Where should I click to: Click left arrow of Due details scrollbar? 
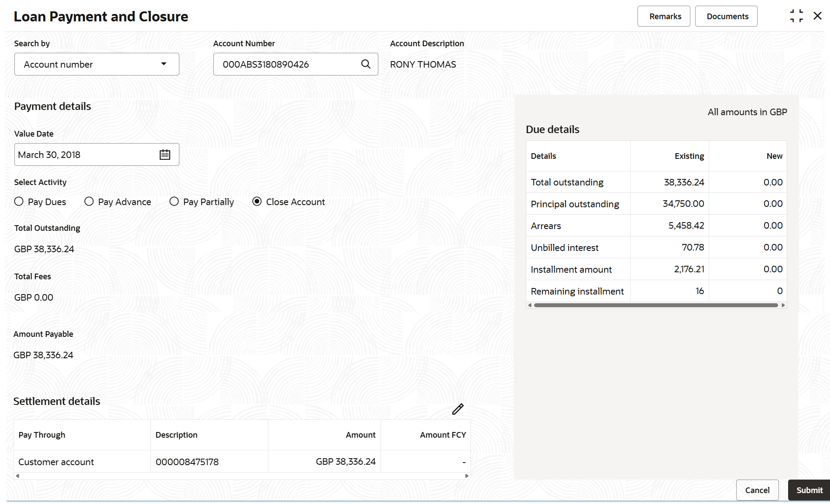(530, 305)
